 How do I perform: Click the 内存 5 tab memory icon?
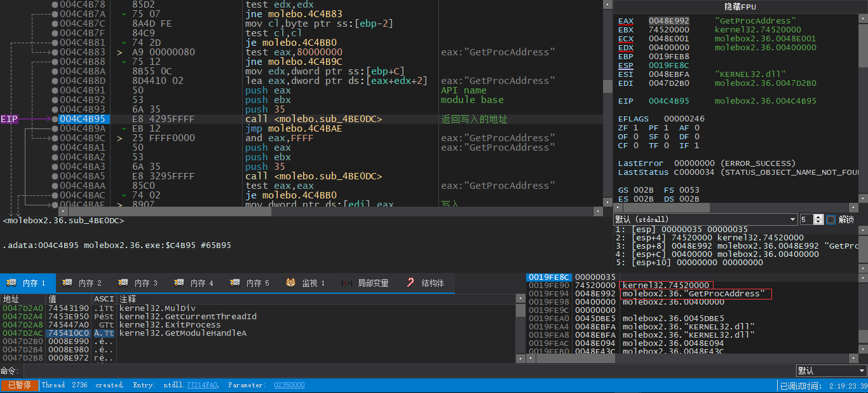coord(235,283)
